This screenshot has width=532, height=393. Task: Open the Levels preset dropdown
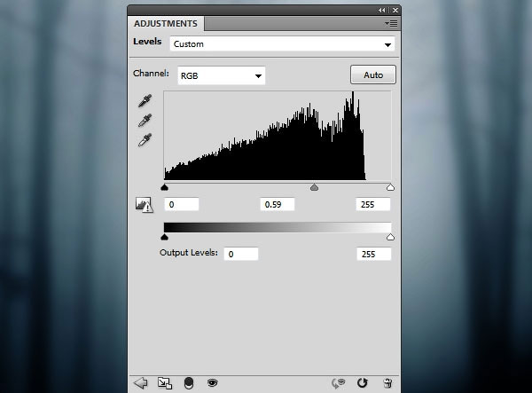[282, 44]
